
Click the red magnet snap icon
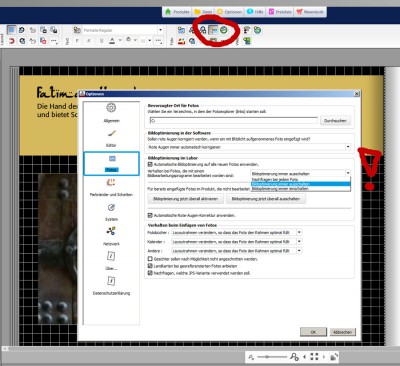[x=11, y=41]
